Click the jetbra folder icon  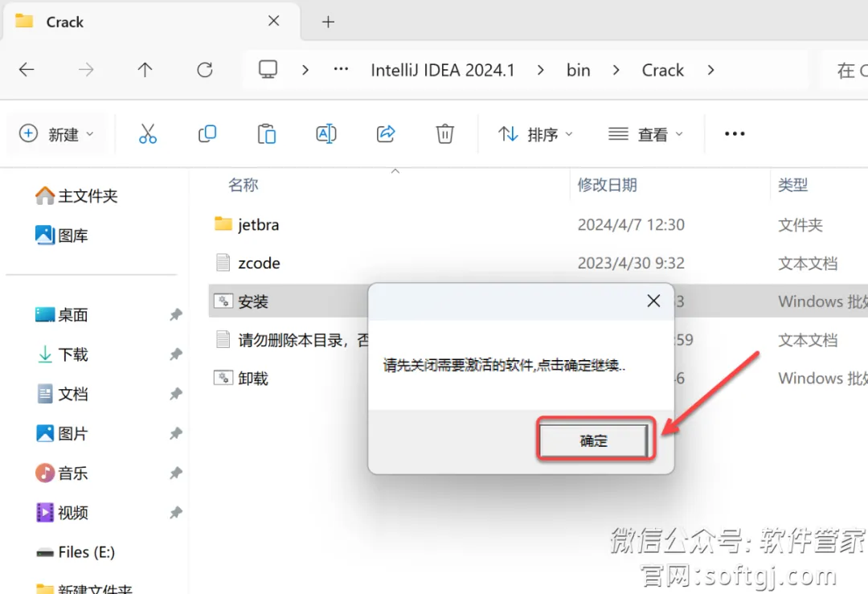pos(223,223)
